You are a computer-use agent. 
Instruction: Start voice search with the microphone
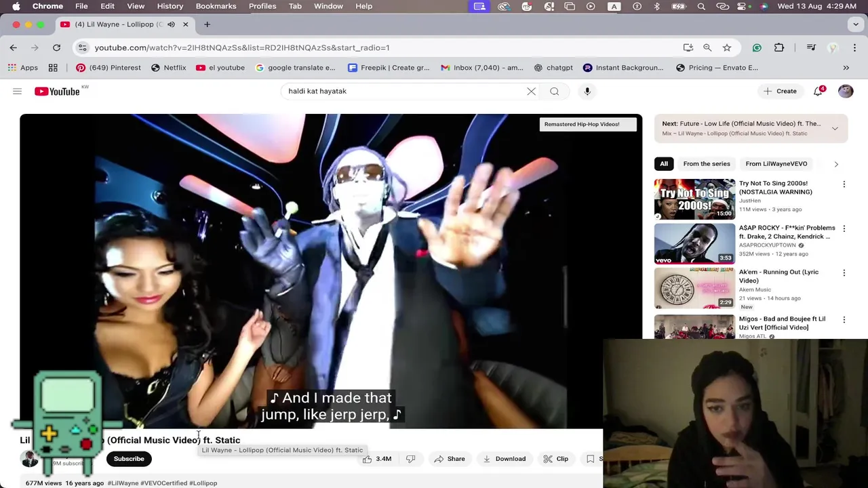[x=587, y=91]
